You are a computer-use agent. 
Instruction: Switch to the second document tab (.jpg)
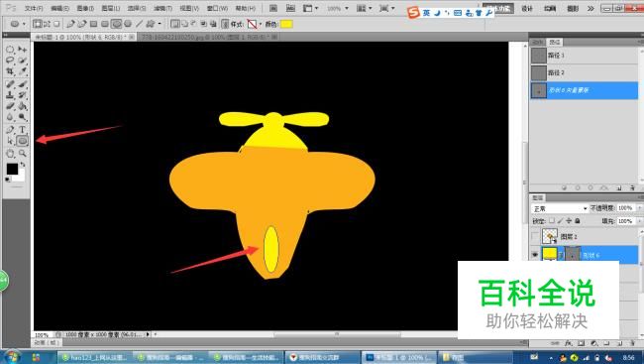pyautogui.click(x=207, y=37)
